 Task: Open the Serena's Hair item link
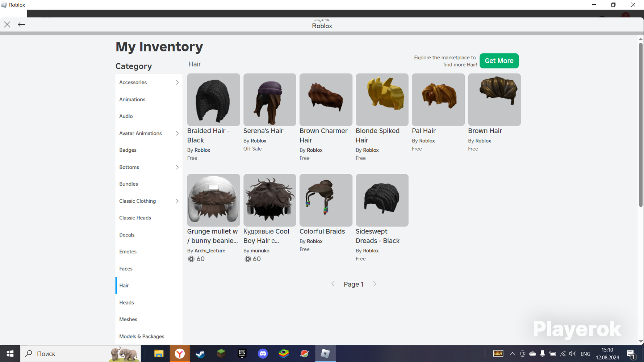coord(263,131)
